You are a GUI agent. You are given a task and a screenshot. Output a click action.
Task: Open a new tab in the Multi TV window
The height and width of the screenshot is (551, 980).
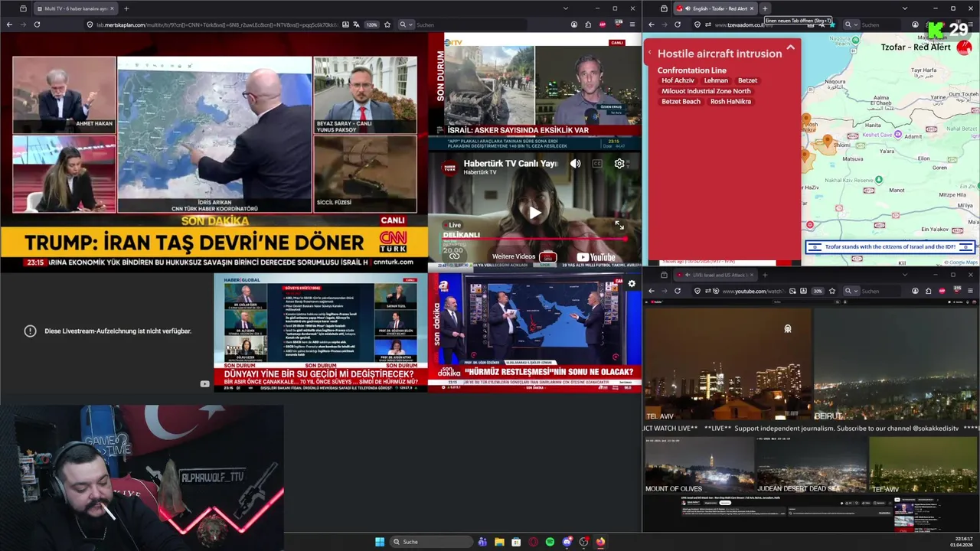click(126, 8)
